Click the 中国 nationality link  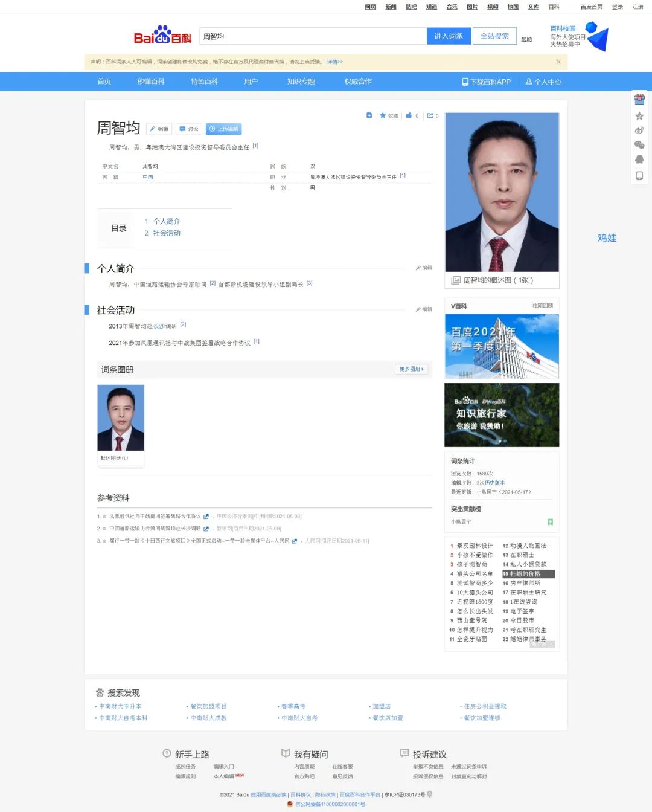pos(148,177)
